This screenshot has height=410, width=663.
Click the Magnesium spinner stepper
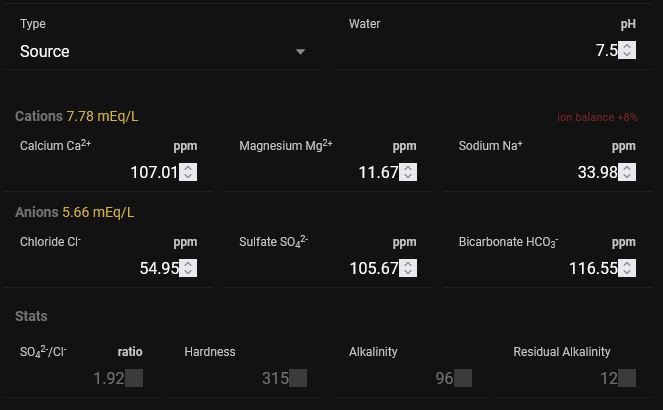coord(407,172)
